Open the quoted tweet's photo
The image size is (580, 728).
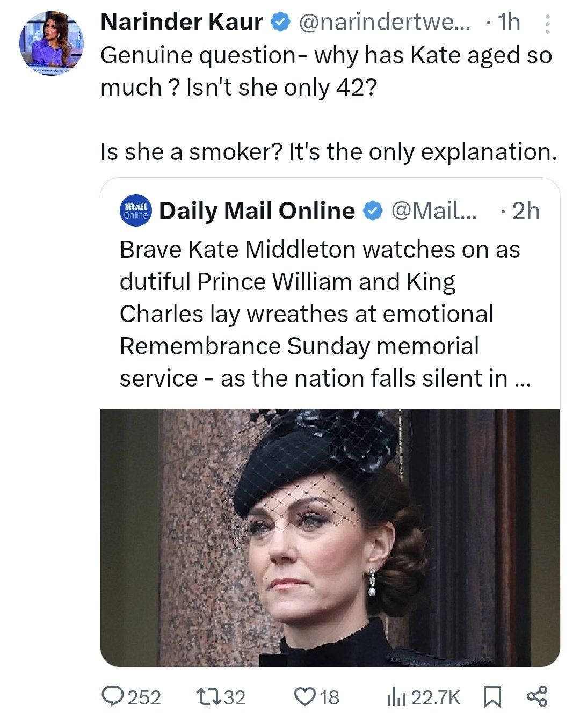pos(330,537)
